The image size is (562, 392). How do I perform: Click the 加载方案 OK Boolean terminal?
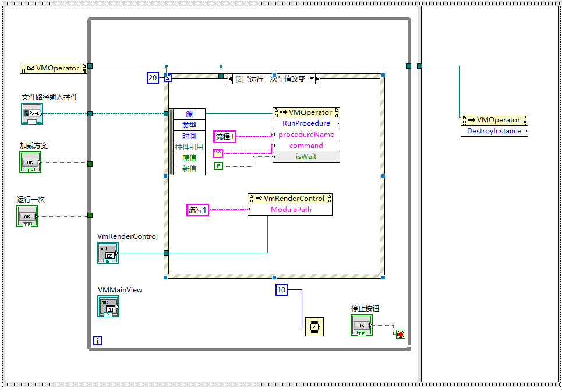30,162
